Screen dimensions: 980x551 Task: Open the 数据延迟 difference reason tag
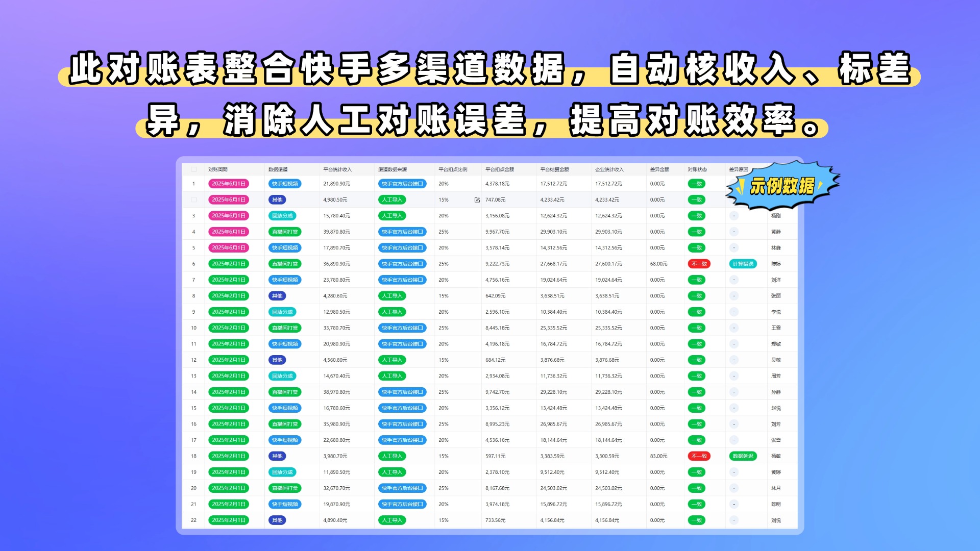(x=743, y=456)
